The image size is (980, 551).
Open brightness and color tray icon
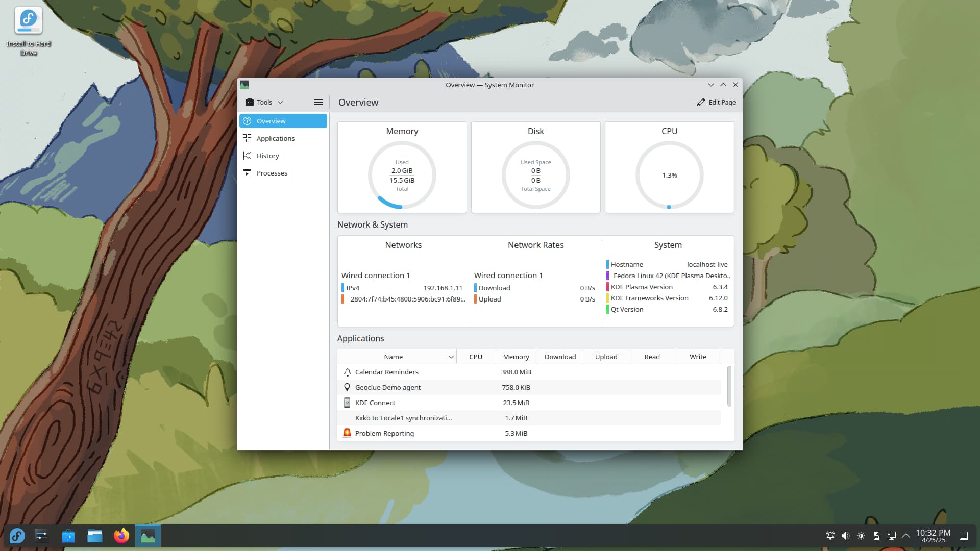coord(861,536)
